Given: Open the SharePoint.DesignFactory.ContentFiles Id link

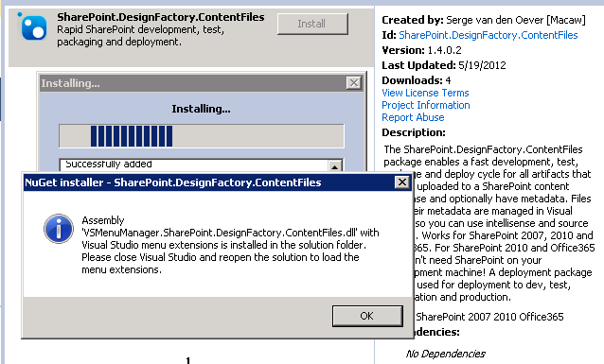Looking at the screenshot, I should [489, 35].
